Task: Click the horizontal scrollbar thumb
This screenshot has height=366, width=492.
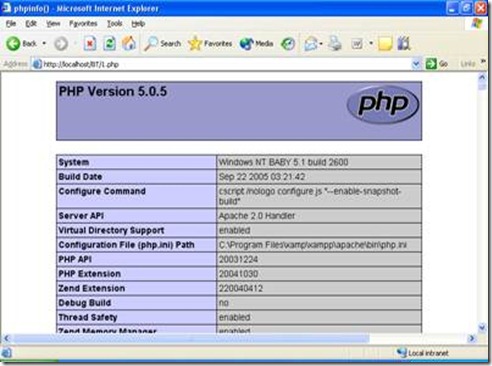Action: [191, 338]
